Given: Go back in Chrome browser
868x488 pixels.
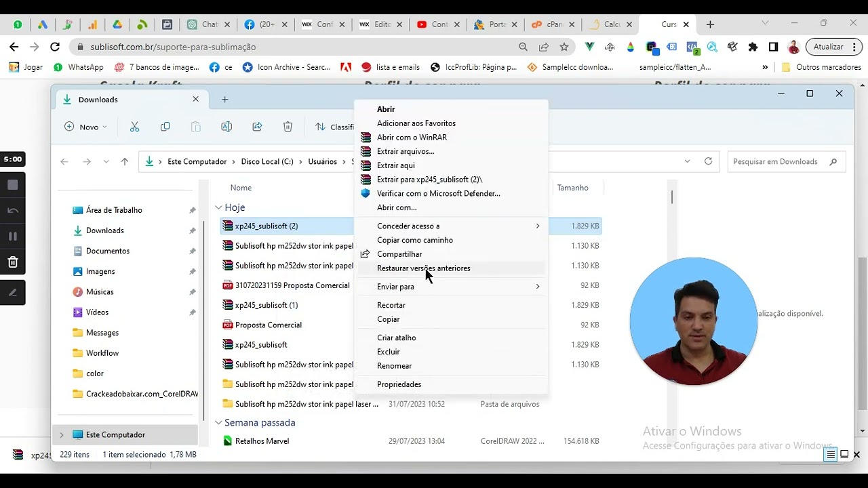Looking at the screenshot, I should click(14, 47).
